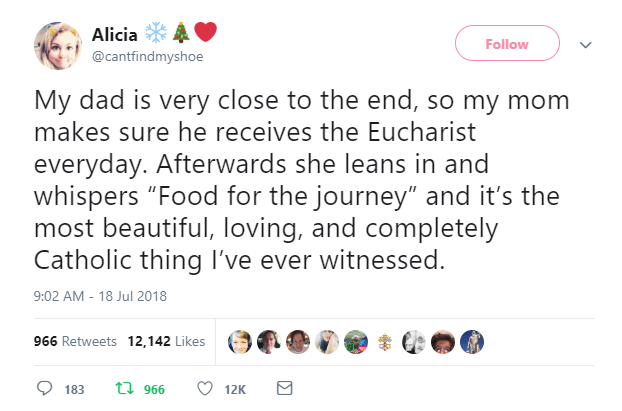Click the third liker avatar in the row
622x411 pixels.
click(299, 341)
